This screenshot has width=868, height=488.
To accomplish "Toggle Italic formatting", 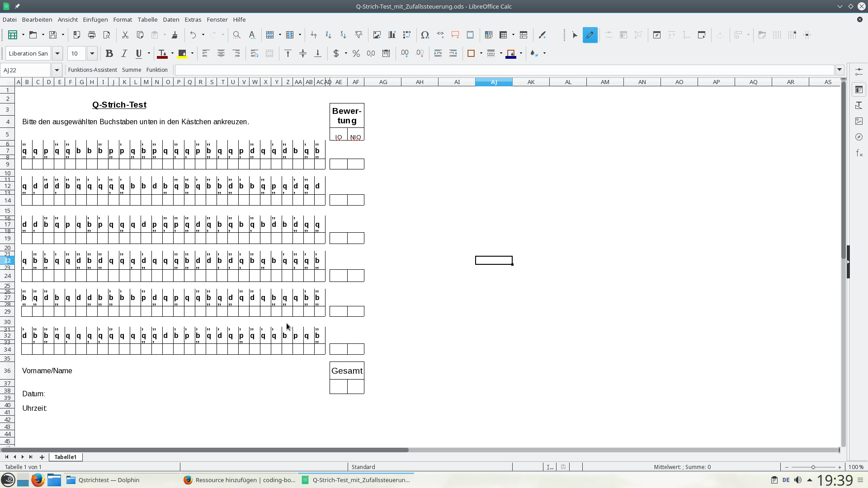I will (124, 53).
